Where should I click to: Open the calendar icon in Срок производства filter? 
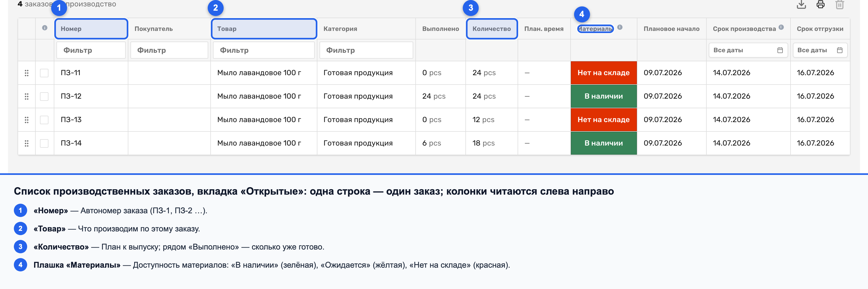[780, 50]
